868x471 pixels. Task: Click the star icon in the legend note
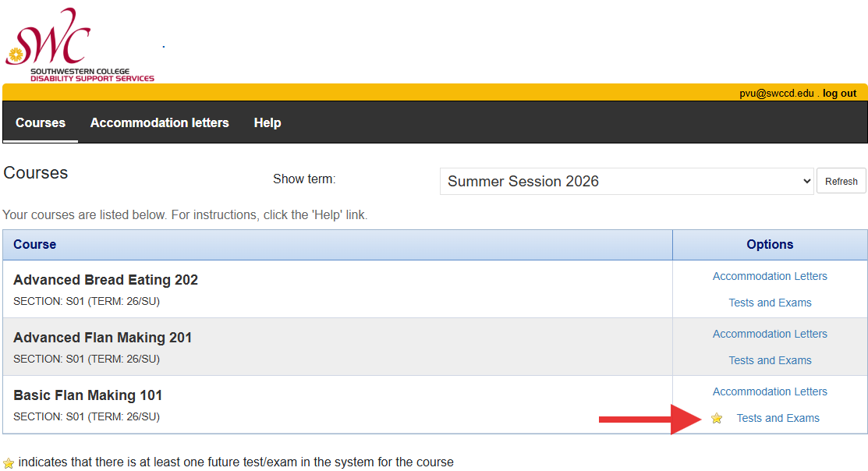(9, 463)
